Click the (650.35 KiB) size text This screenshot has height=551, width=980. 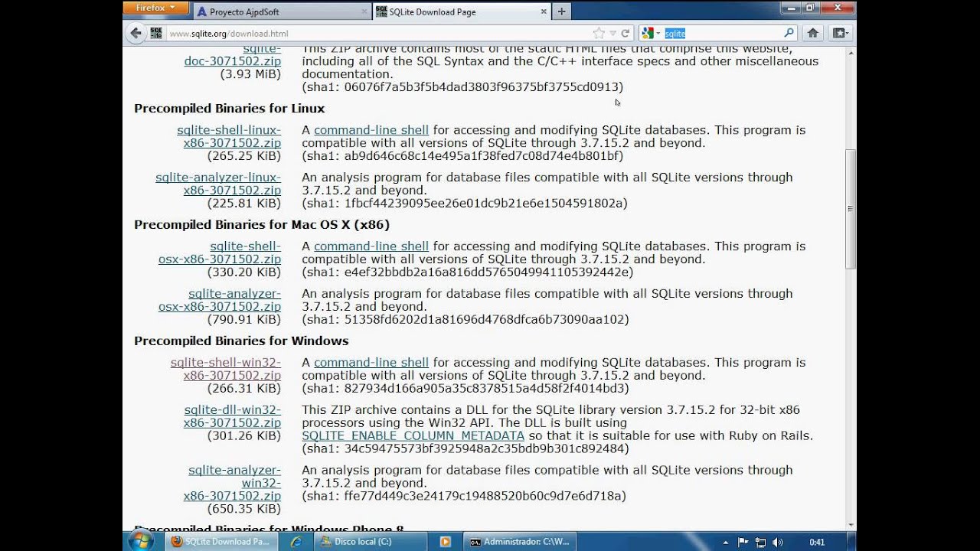pos(244,509)
